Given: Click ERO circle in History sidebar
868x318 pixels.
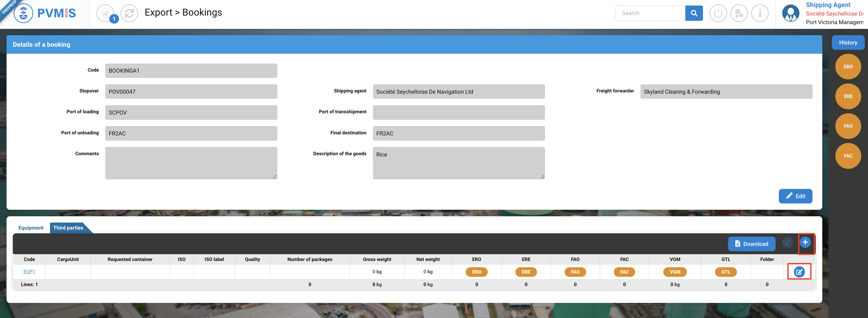Looking at the screenshot, I should point(848,67).
